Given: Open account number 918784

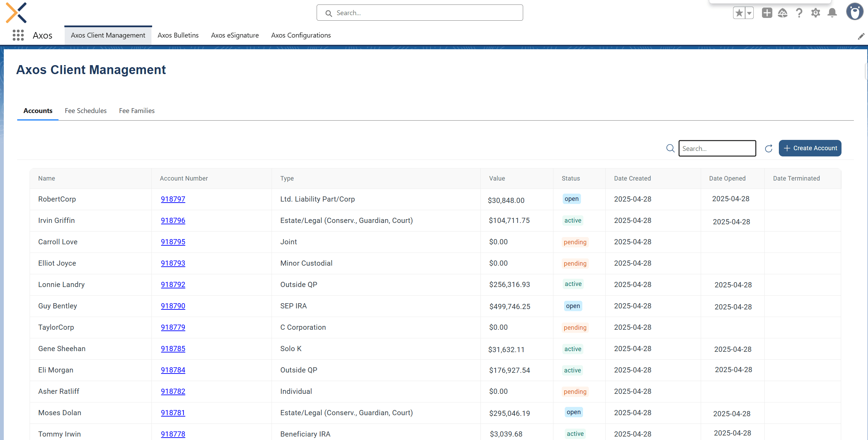Looking at the screenshot, I should click(173, 370).
